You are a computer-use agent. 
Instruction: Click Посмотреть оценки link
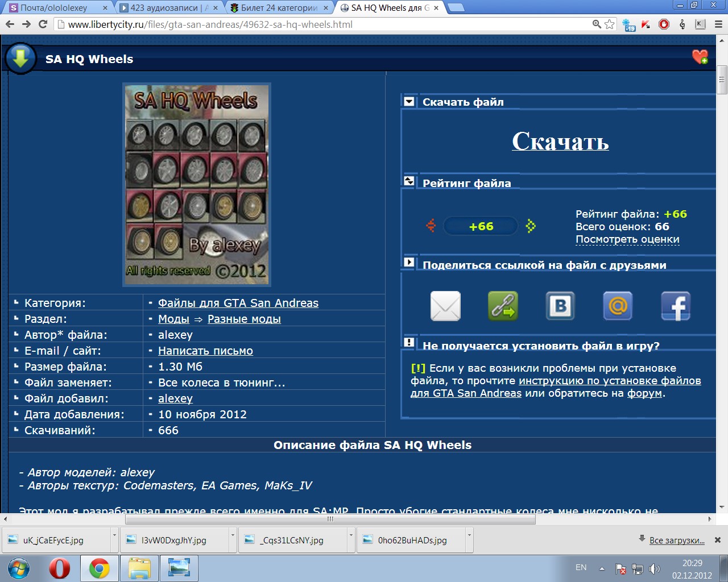point(627,239)
